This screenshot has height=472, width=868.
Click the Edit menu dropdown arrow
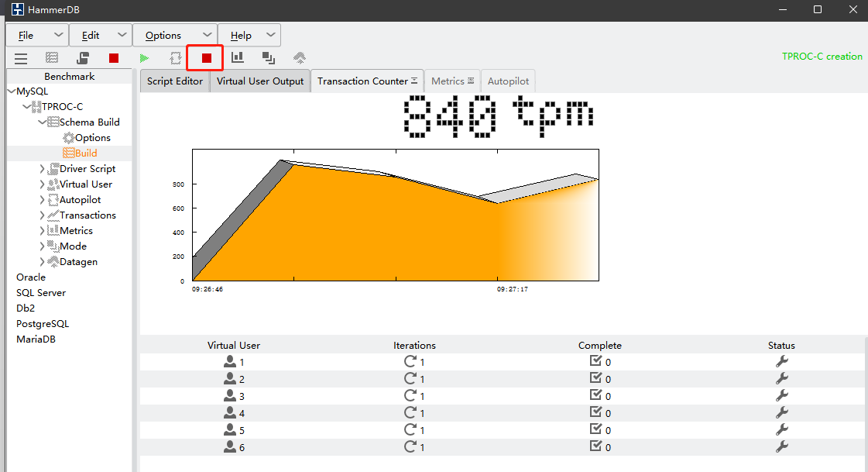(x=122, y=35)
